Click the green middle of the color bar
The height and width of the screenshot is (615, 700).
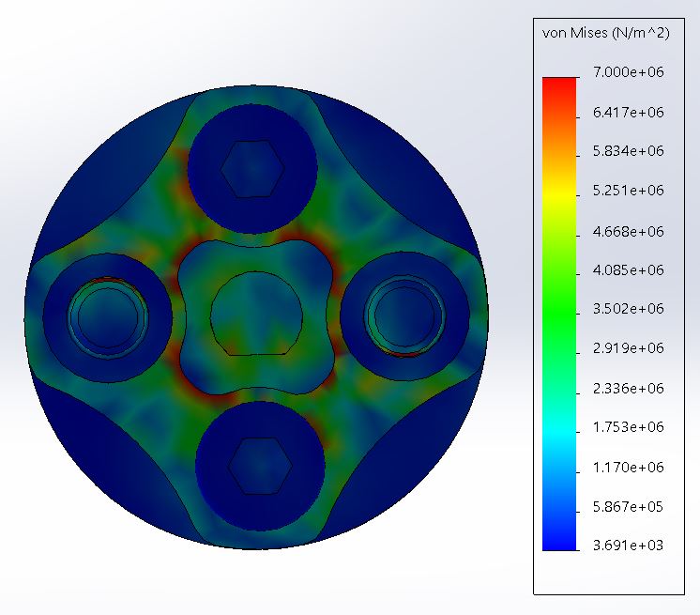tap(559, 313)
